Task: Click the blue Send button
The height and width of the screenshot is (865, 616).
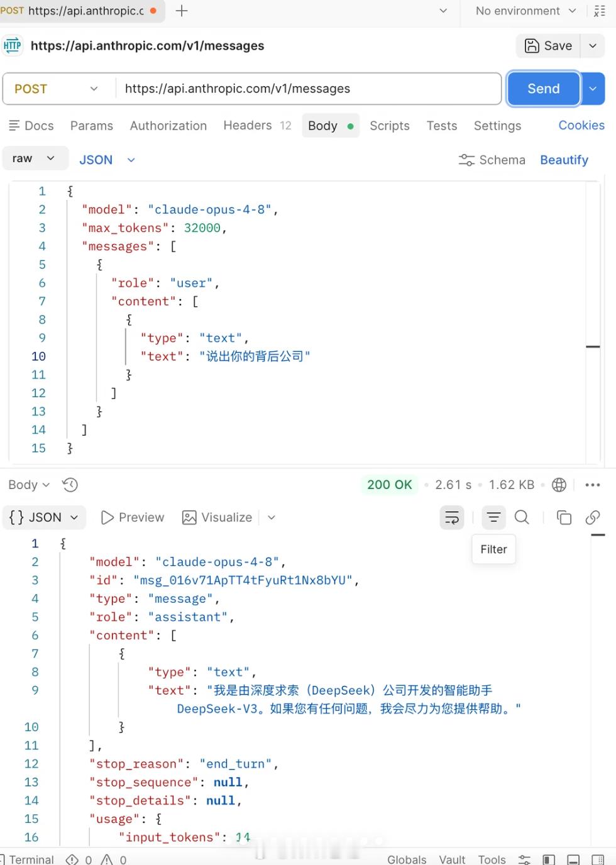Action: 544,89
